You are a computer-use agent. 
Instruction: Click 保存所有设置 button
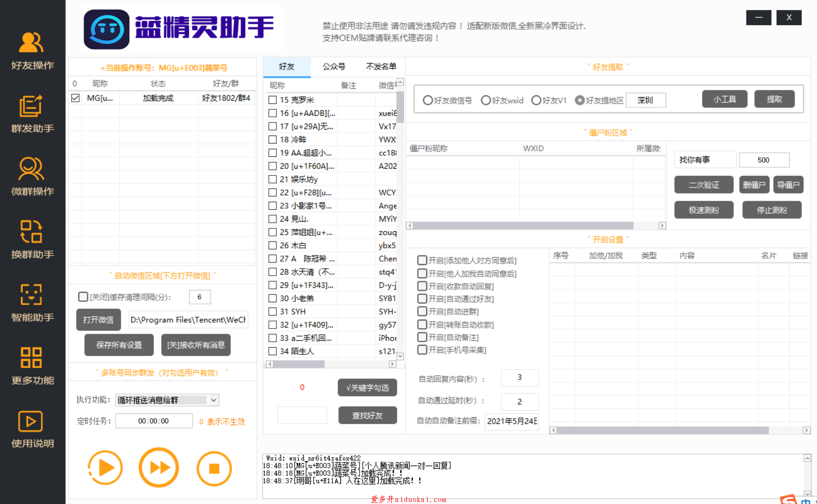pos(119,345)
